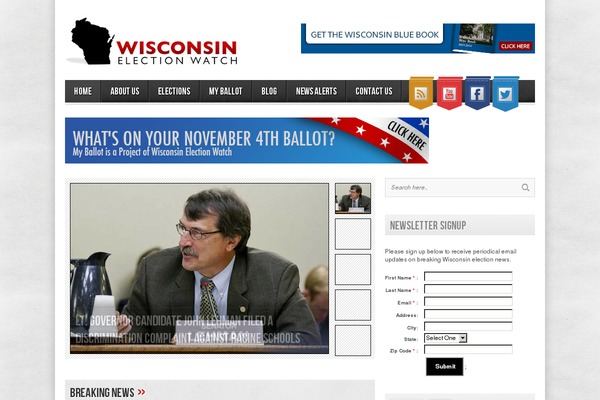Open the Blog section
600x400 pixels.
269,91
